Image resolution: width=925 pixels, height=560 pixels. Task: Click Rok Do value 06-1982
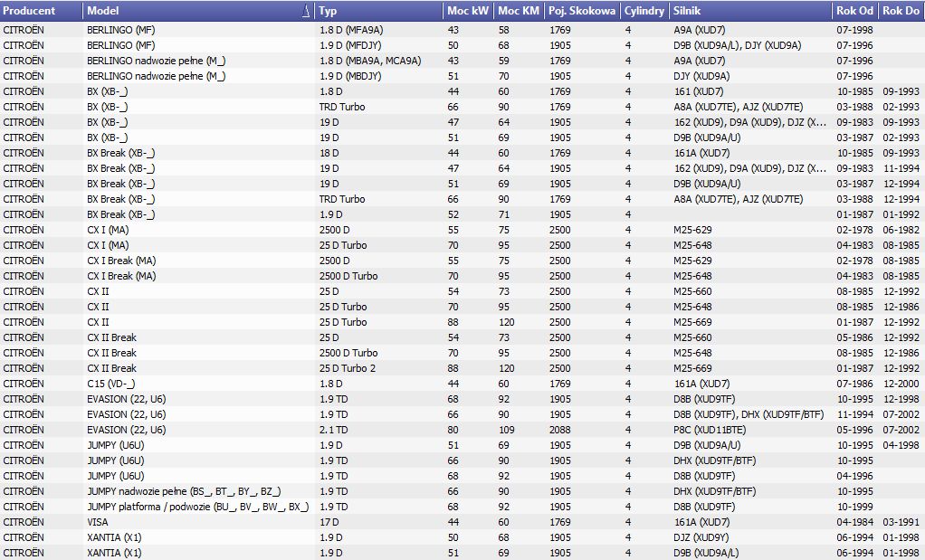pos(901,230)
